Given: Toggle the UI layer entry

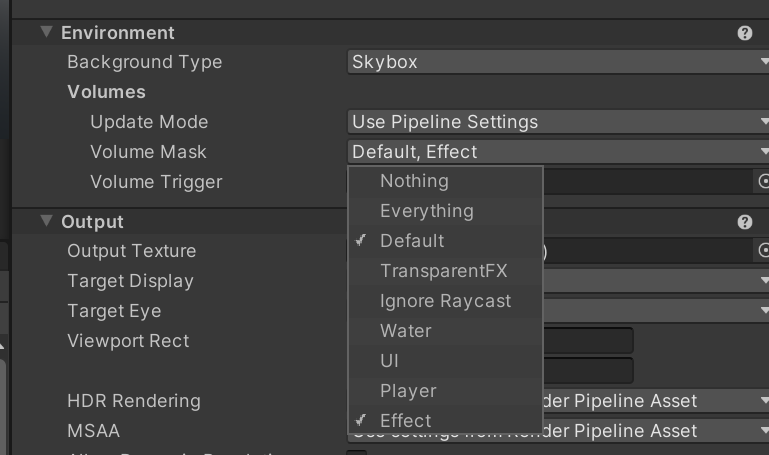Looking at the screenshot, I should [x=390, y=361].
